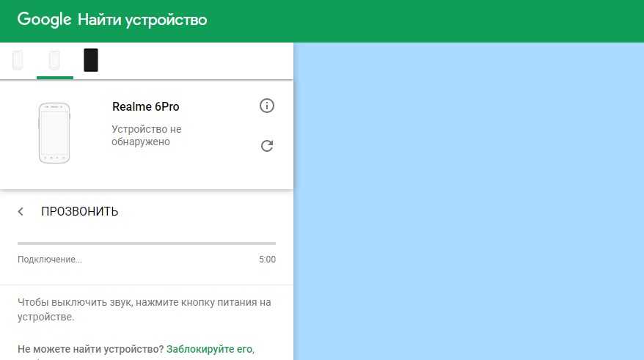644x360 pixels.
Task: Click the Подключение... status label
Action: click(50, 260)
